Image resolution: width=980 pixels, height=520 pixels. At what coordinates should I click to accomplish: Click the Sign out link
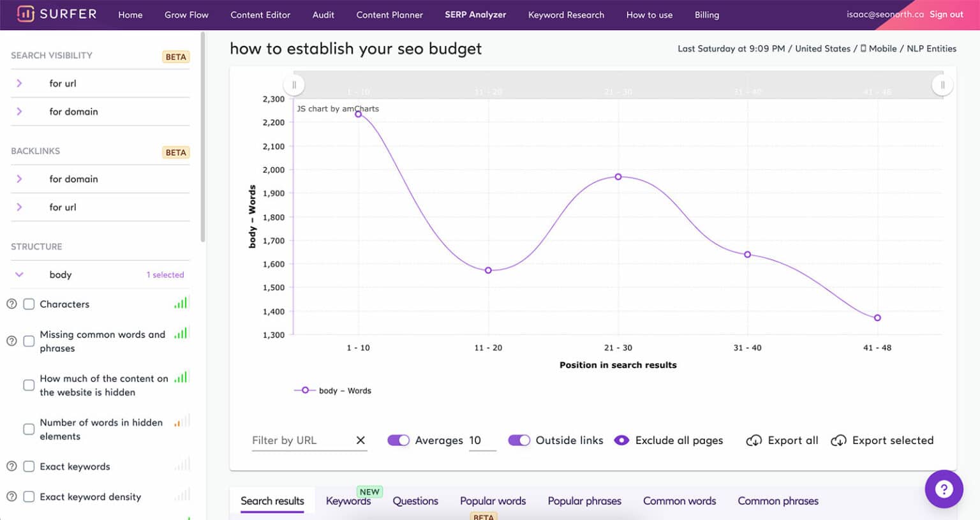click(946, 14)
